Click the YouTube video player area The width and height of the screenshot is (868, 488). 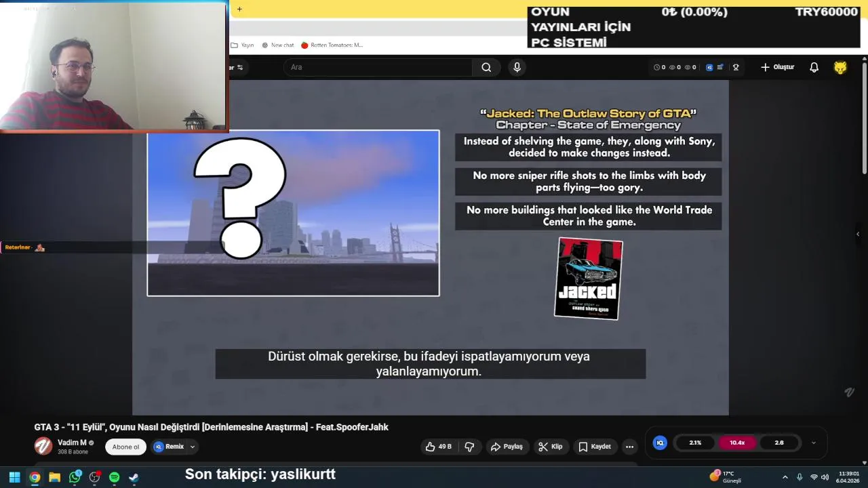point(430,247)
